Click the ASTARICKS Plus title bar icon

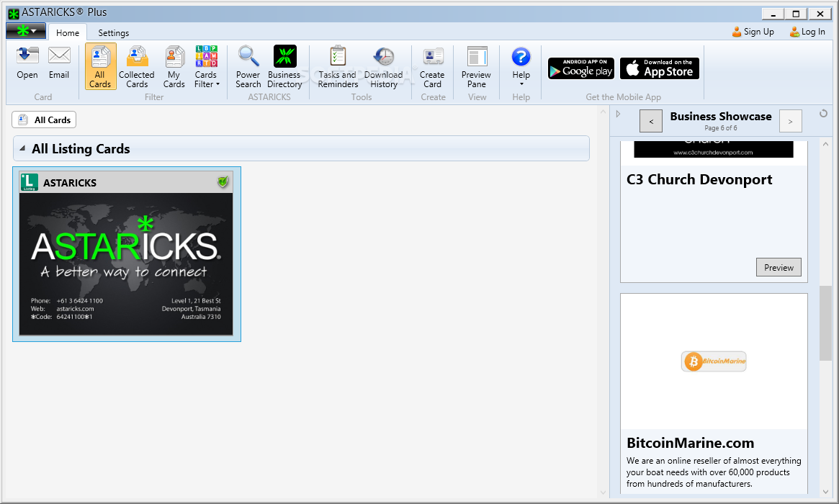pos(14,14)
